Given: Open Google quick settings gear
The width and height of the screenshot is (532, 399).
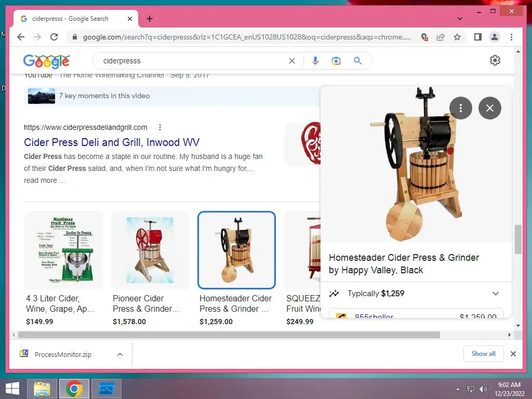Looking at the screenshot, I should pyautogui.click(x=495, y=60).
